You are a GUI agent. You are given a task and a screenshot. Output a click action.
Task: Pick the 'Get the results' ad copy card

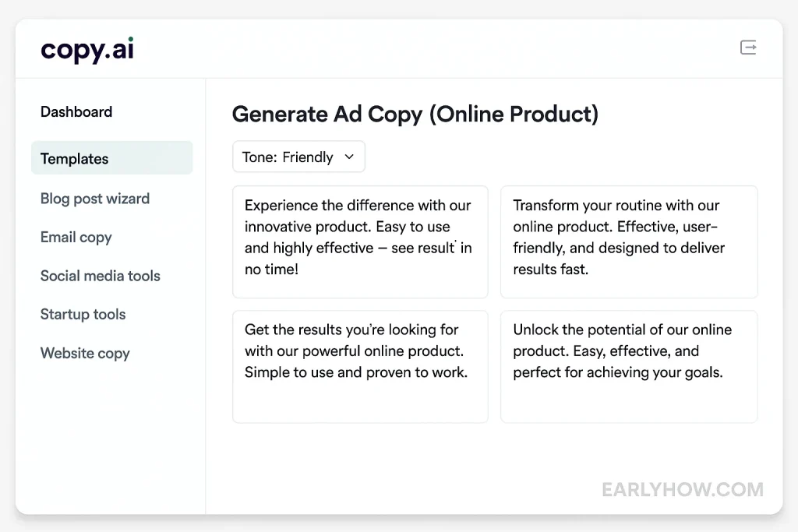360,366
